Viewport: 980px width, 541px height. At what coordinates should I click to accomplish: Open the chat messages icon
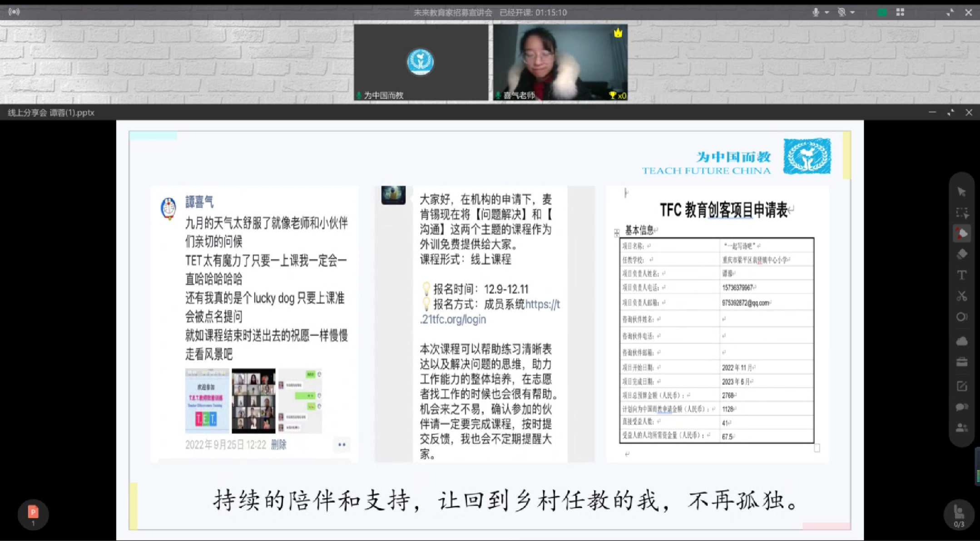point(961,407)
